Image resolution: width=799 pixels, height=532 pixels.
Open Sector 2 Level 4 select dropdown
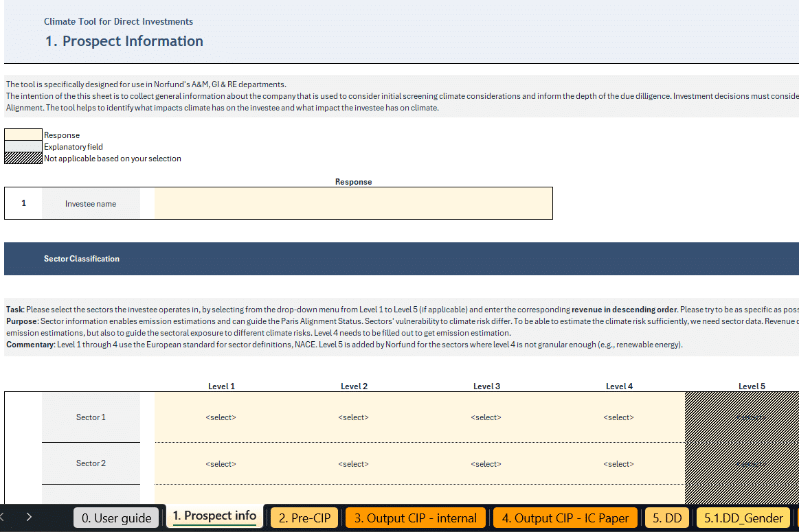click(618, 464)
